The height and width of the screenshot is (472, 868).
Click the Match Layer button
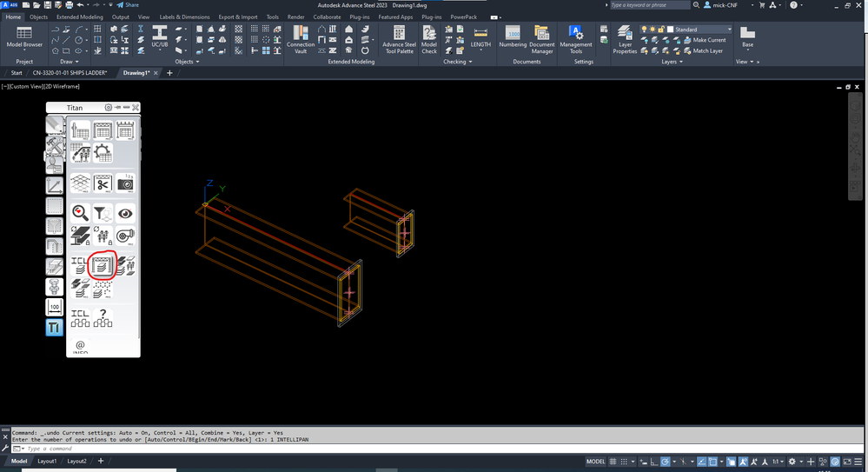point(703,51)
